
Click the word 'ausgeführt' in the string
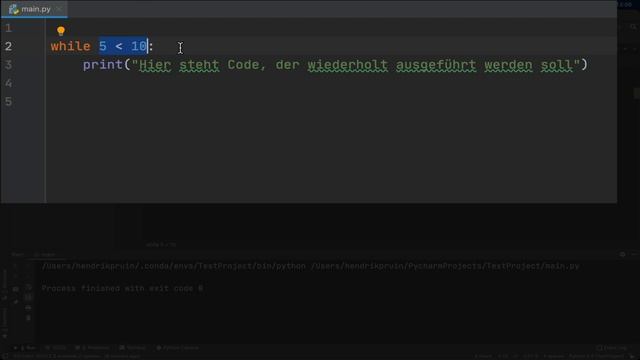[436, 64]
